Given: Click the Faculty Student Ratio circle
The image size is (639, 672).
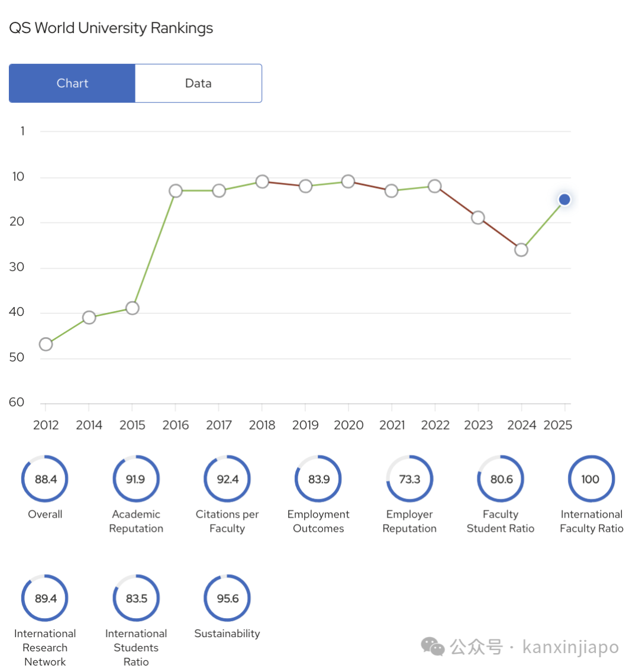Looking at the screenshot, I should (501, 479).
